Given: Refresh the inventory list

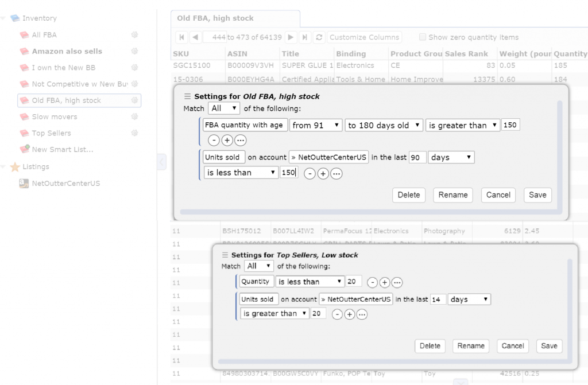Looking at the screenshot, I should click(319, 37).
